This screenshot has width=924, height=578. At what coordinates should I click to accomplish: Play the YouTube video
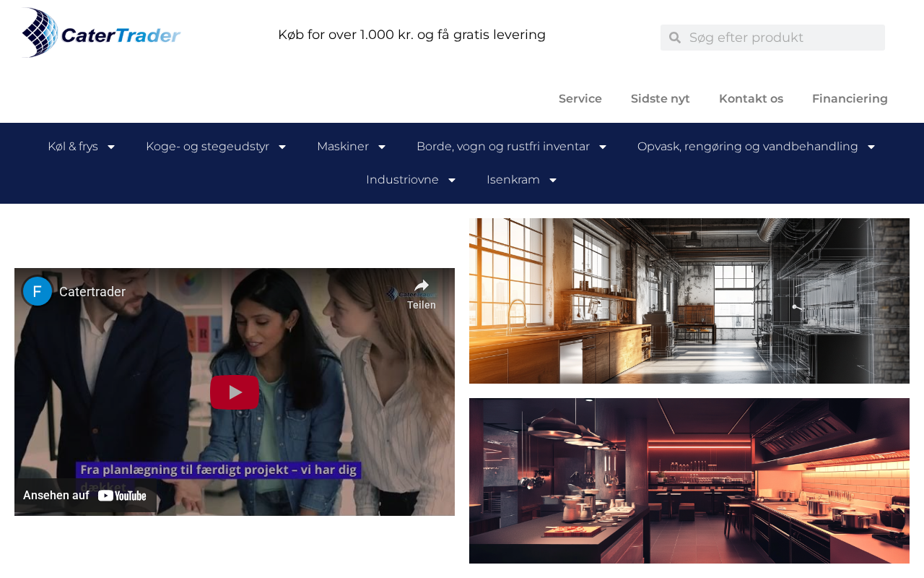[x=235, y=392]
